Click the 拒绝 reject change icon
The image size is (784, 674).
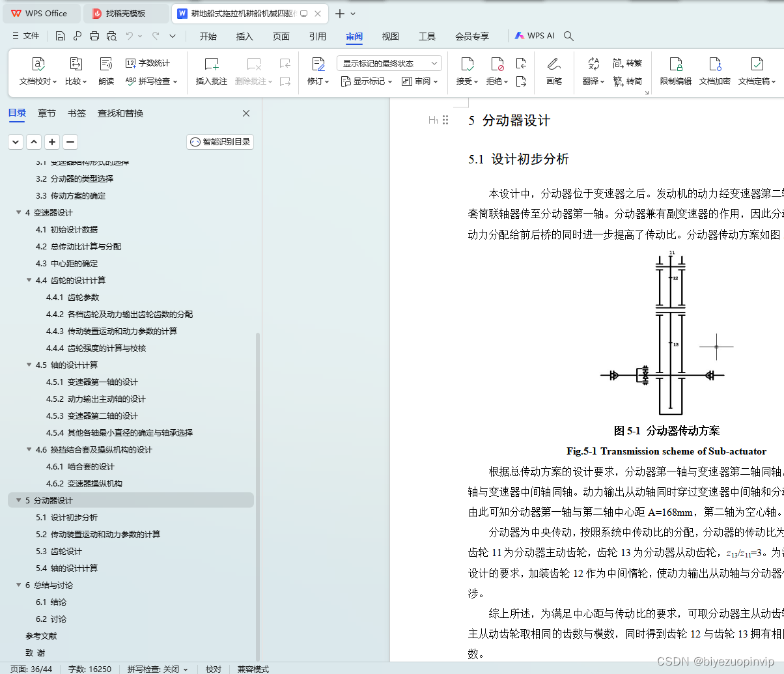[x=497, y=64]
